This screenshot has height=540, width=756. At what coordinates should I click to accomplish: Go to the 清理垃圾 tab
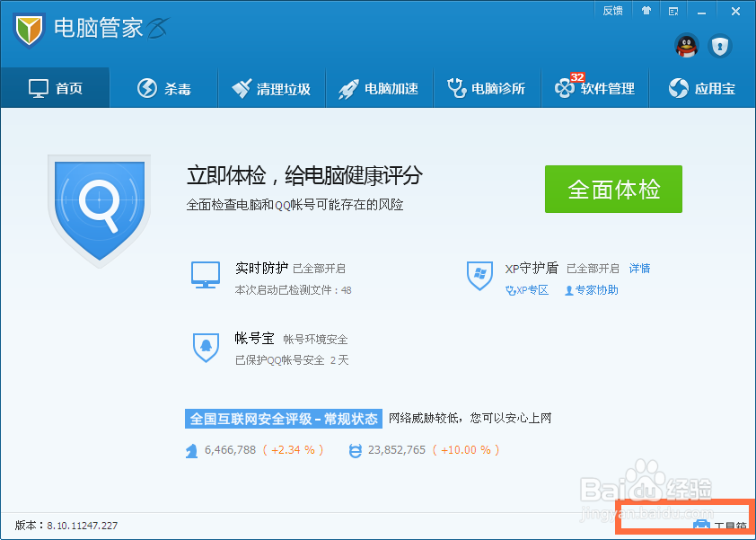(x=271, y=88)
